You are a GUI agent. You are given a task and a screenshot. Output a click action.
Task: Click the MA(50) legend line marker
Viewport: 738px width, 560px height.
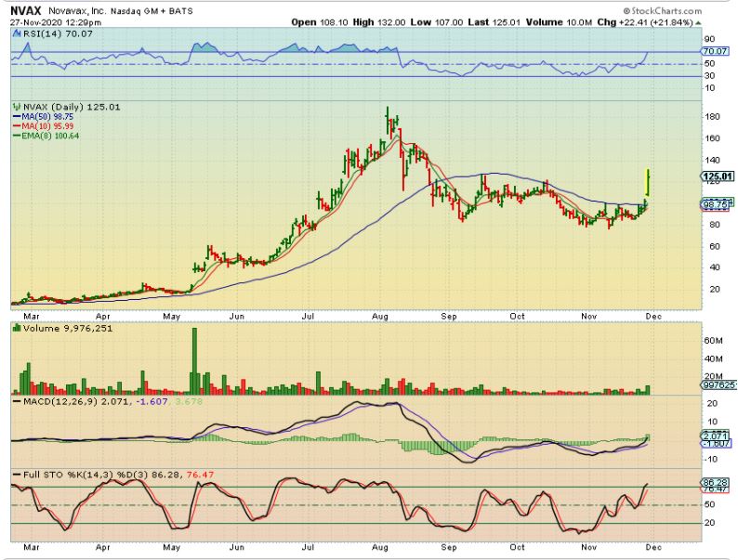click(x=16, y=117)
